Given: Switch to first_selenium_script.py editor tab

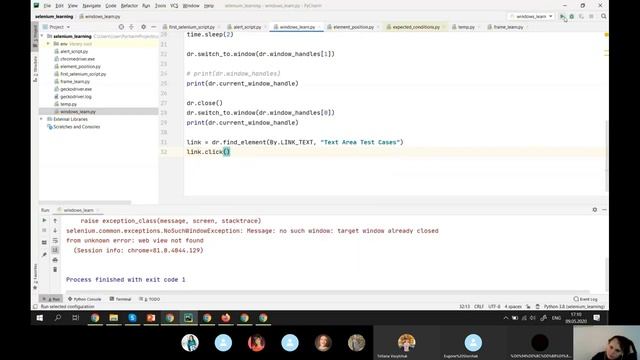Looking at the screenshot, I should (191, 27).
